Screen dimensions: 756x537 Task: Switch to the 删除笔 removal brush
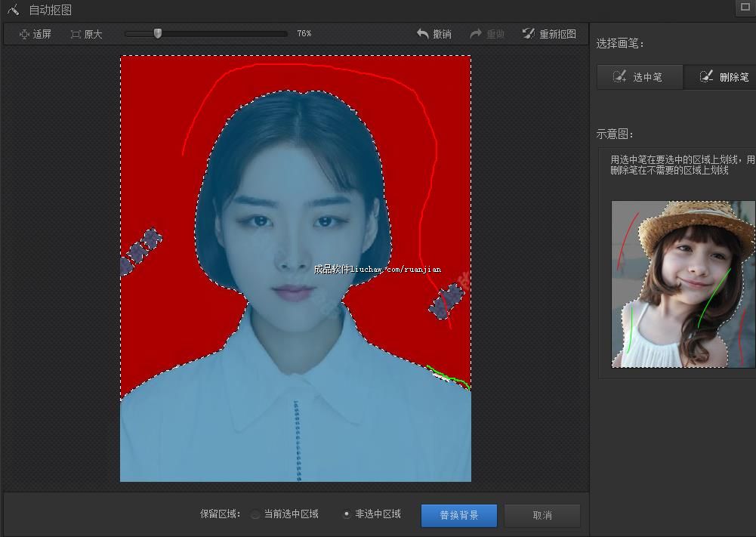(724, 77)
